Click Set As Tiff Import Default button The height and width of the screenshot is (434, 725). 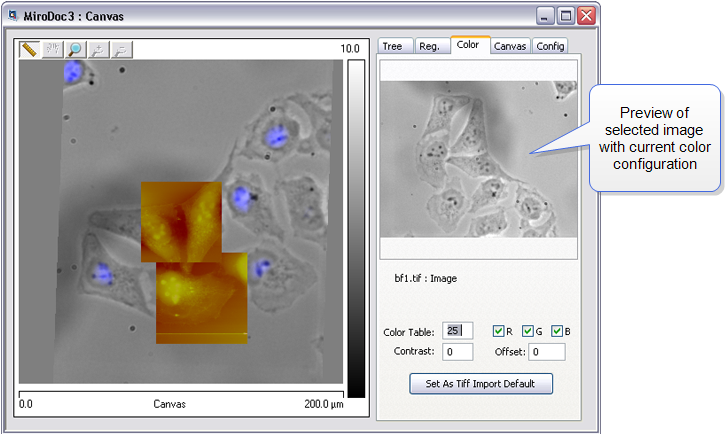481,384
